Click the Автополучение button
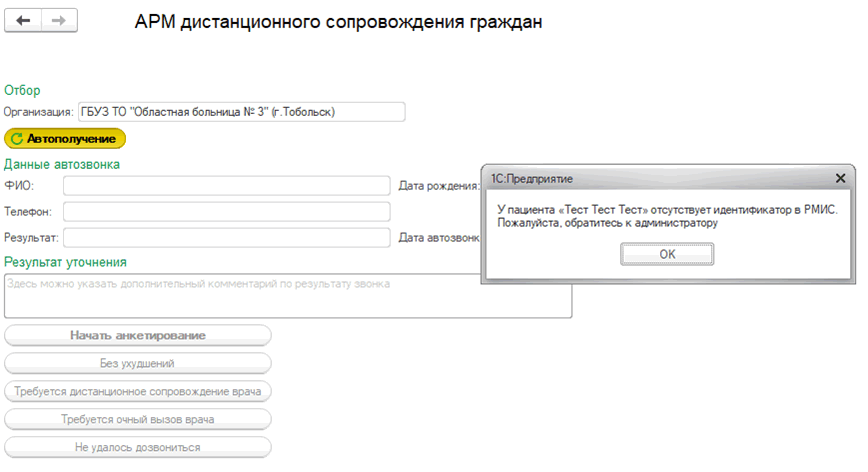This screenshot has width=868, height=472. (x=65, y=139)
